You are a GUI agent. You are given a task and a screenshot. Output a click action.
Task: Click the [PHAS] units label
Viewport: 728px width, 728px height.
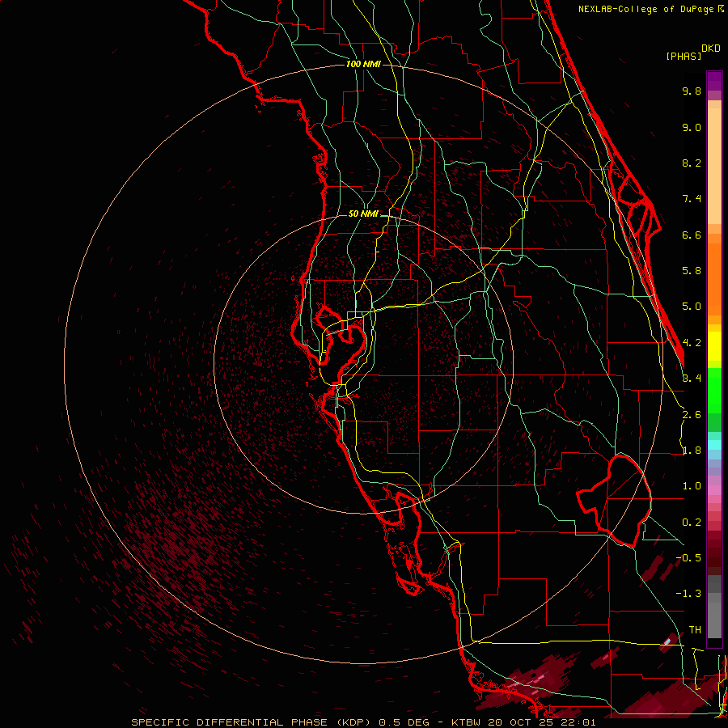(x=684, y=57)
